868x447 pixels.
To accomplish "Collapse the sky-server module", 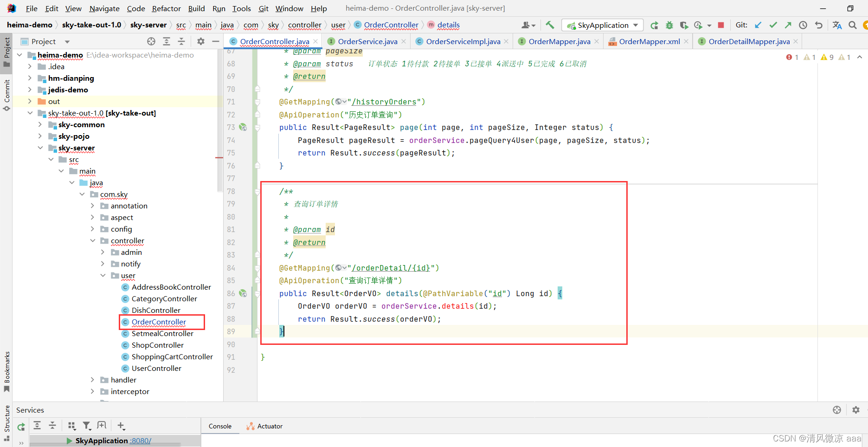I will click(x=40, y=148).
